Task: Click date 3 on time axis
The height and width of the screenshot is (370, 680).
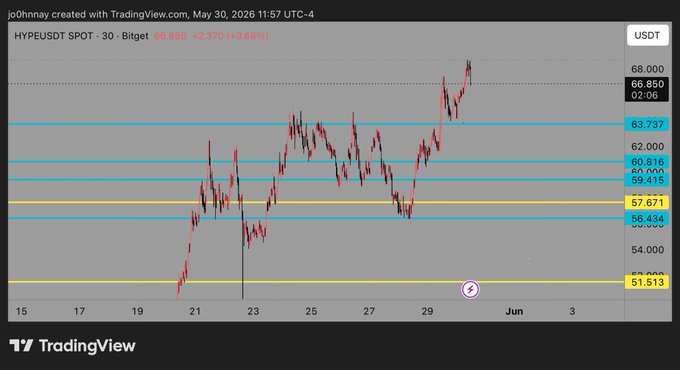Action: pos(572,311)
